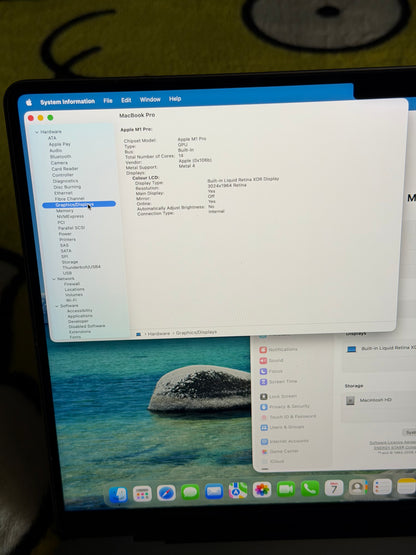Click the Macintosh HD storage entry
Screen dimensions: 416x555
coord(369,400)
